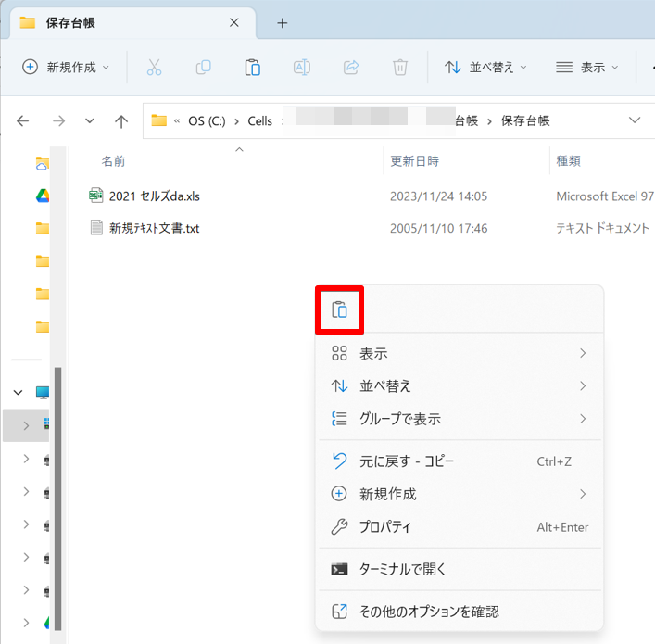
Task: Sort by 名前 column header
Action: click(x=113, y=161)
